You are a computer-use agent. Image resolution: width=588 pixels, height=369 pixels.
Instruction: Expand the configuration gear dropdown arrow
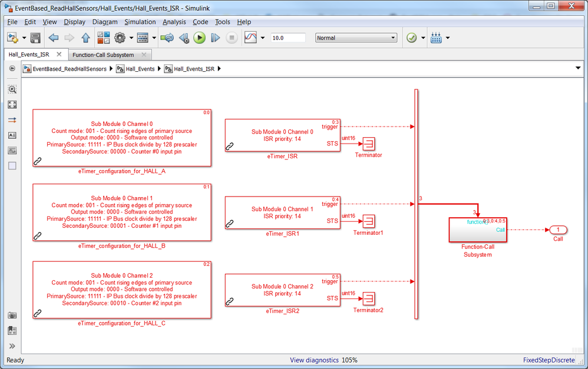pos(131,38)
